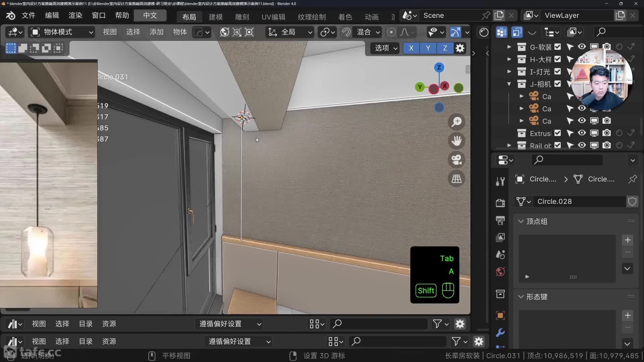Open the Modifiers wrench properties tab
The image size is (644, 362).
tap(500, 332)
